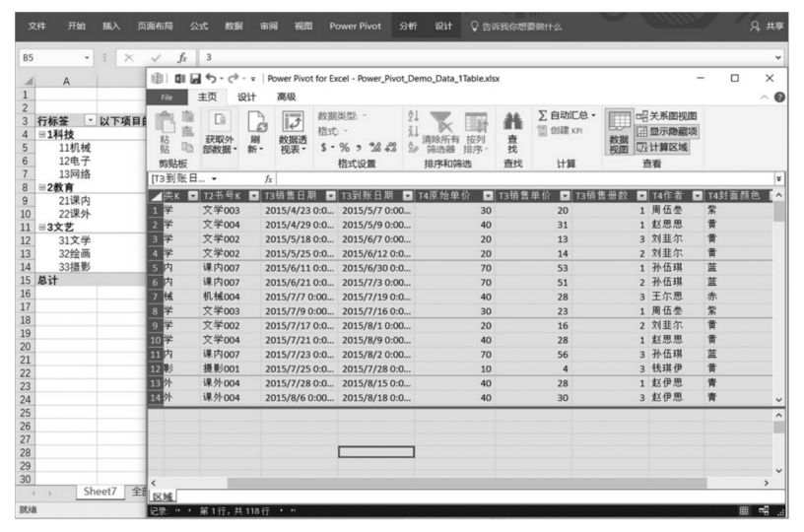Viewport: 804px width, 532px height.
Task: Click Excel formula bar fx icon
Action: [182, 57]
